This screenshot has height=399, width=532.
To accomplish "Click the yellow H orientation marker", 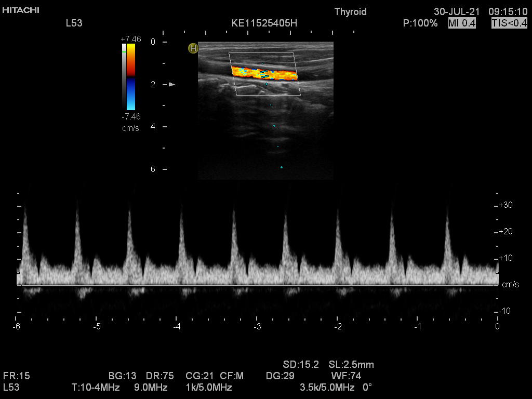I will click(x=193, y=48).
